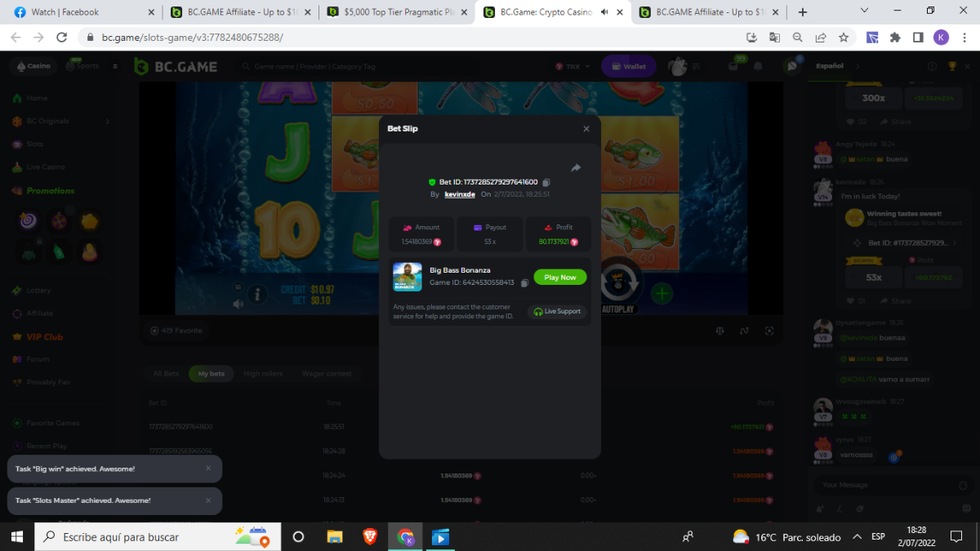980x551 pixels.
Task: Select the All Bets tab
Action: click(166, 374)
